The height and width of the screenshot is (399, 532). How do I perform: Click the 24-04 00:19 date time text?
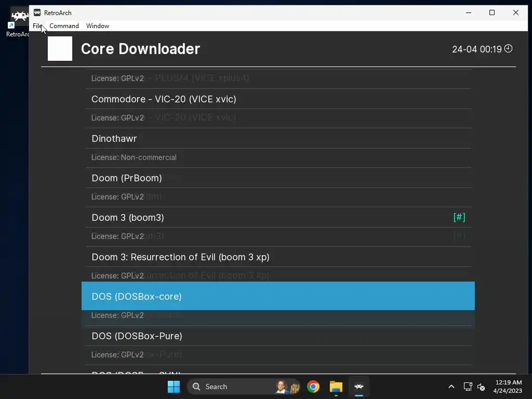477,49
